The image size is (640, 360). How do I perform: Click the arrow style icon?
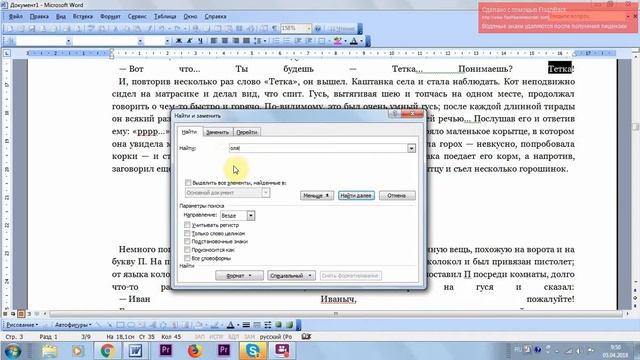(x=267, y=325)
